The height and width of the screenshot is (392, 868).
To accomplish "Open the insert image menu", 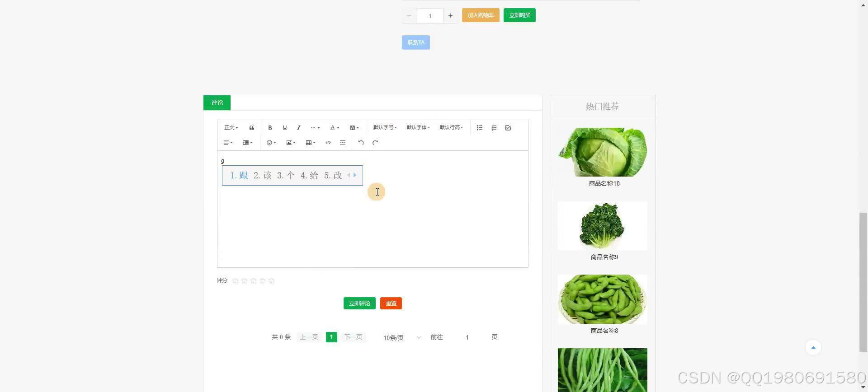I will pyautogui.click(x=291, y=143).
